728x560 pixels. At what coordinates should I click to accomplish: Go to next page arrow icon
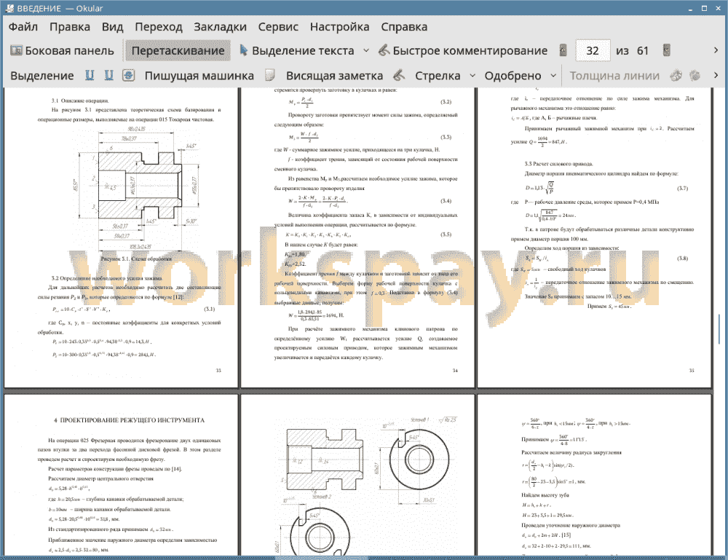pos(666,50)
